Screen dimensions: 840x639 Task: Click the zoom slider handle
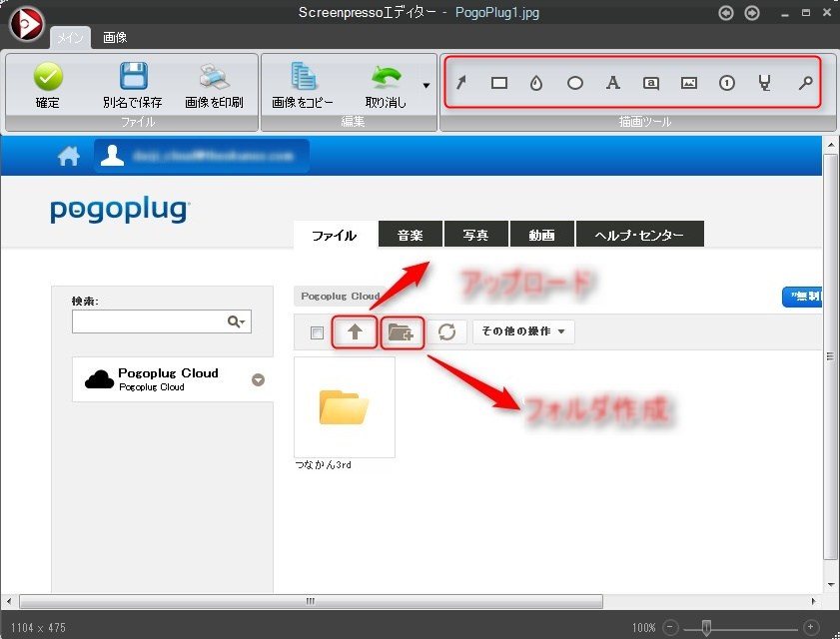tap(706, 627)
